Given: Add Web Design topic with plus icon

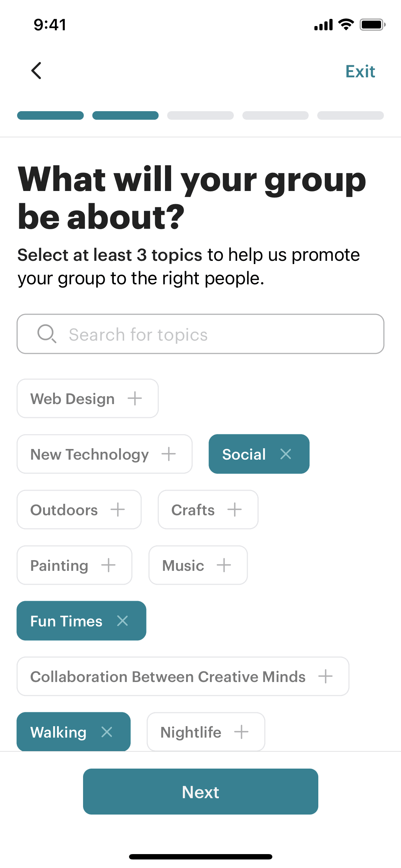Looking at the screenshot, I should coord(135,398).
